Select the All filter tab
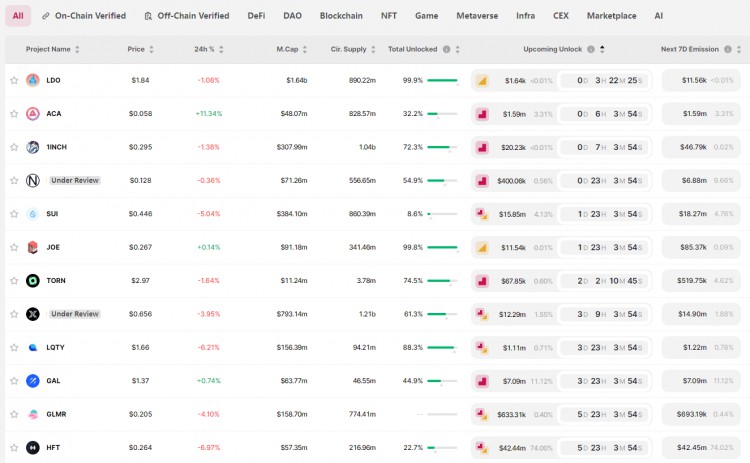 pyautogui.click(x=18, y=16)
